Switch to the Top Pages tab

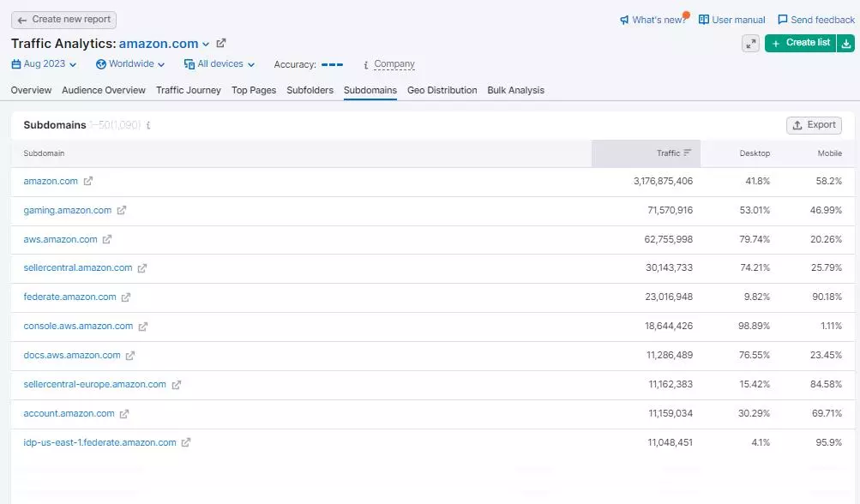[254, 90]
